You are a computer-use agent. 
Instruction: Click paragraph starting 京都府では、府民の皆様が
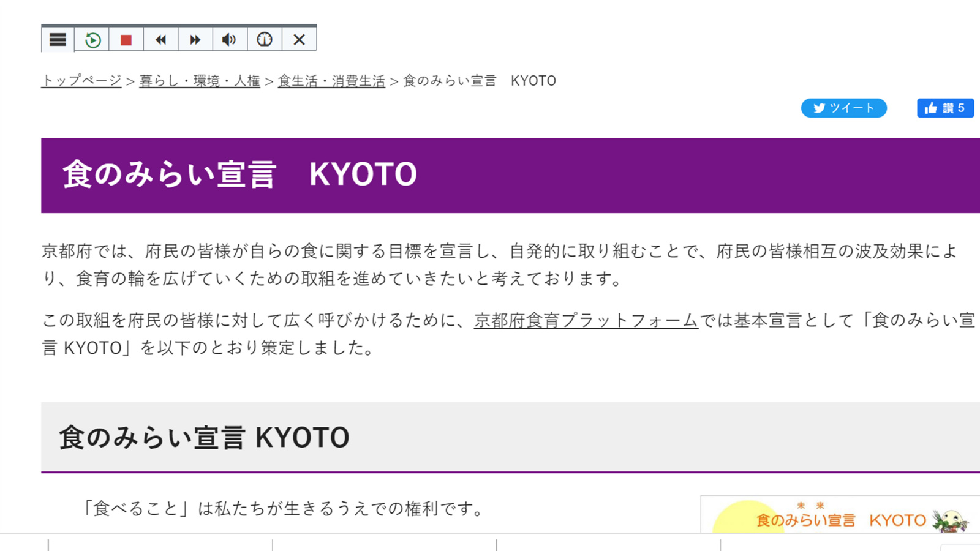click(x=499, y=264)
